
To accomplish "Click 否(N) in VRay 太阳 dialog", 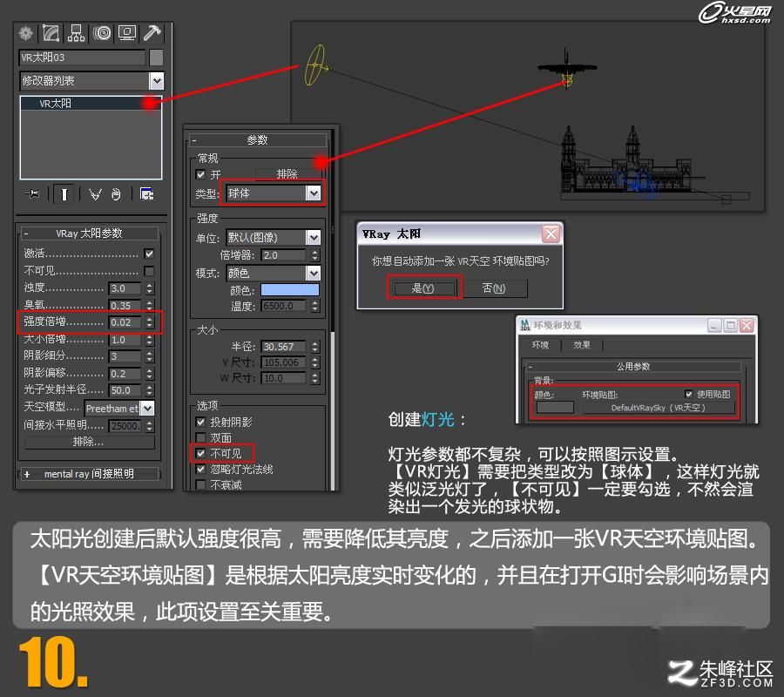I will point(494,288).
